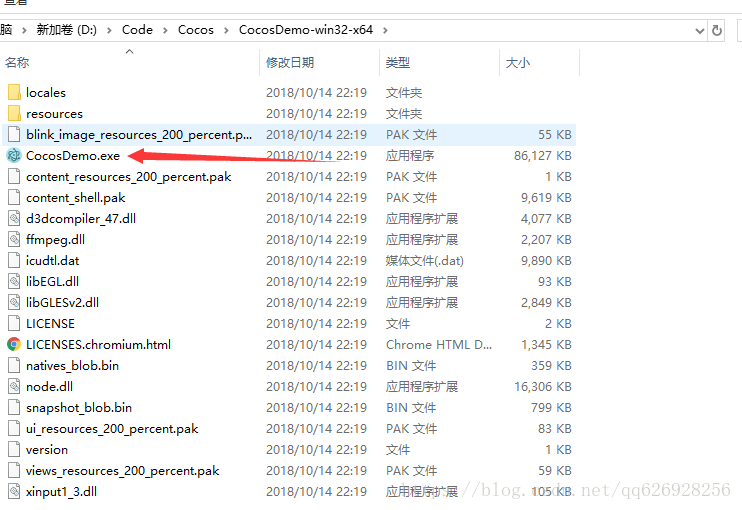Screen dimensions: 742x510
Task: Select the file name LICENSES.chromium.html
Action: [98, 344]
